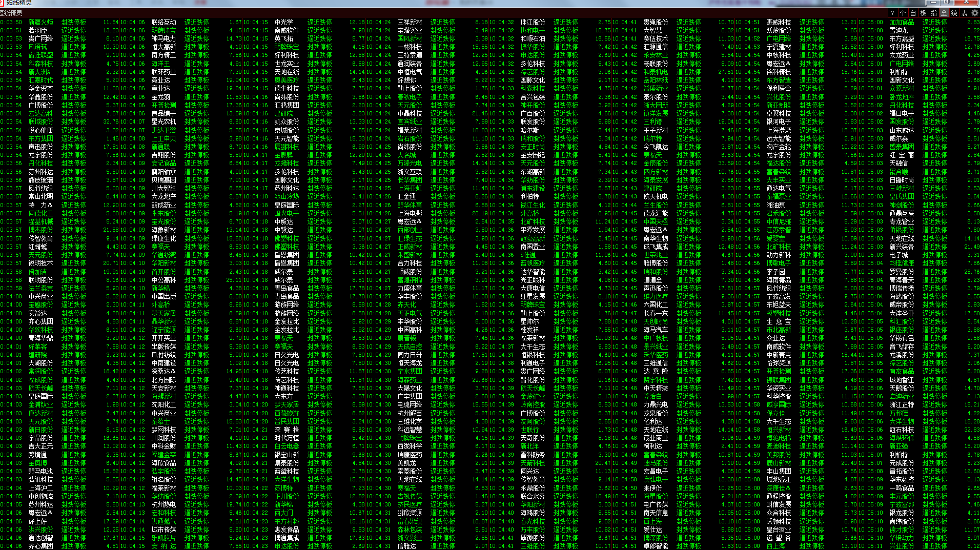Click the 红蜻蜓 stock row

click(37, 247)
